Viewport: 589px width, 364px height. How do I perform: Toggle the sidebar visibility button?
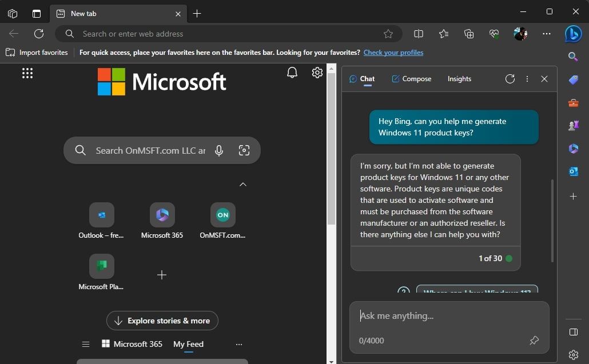(573, 332)
